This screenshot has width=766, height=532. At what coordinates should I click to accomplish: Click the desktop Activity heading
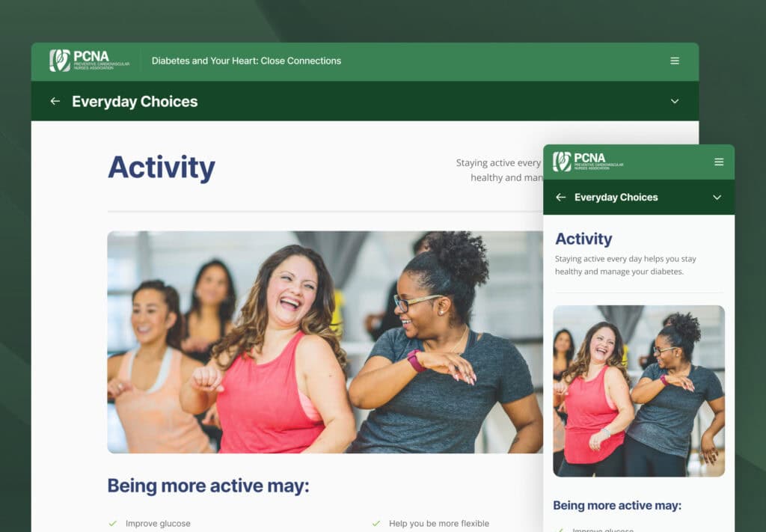(162, 168)
